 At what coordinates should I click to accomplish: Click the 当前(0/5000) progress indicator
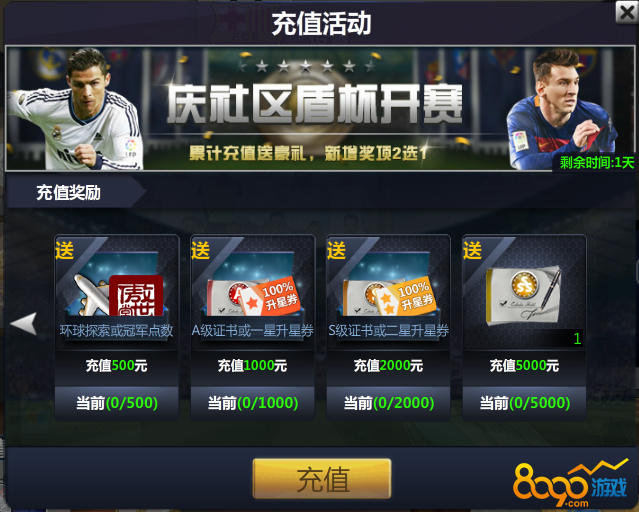[x=525, y=403]
